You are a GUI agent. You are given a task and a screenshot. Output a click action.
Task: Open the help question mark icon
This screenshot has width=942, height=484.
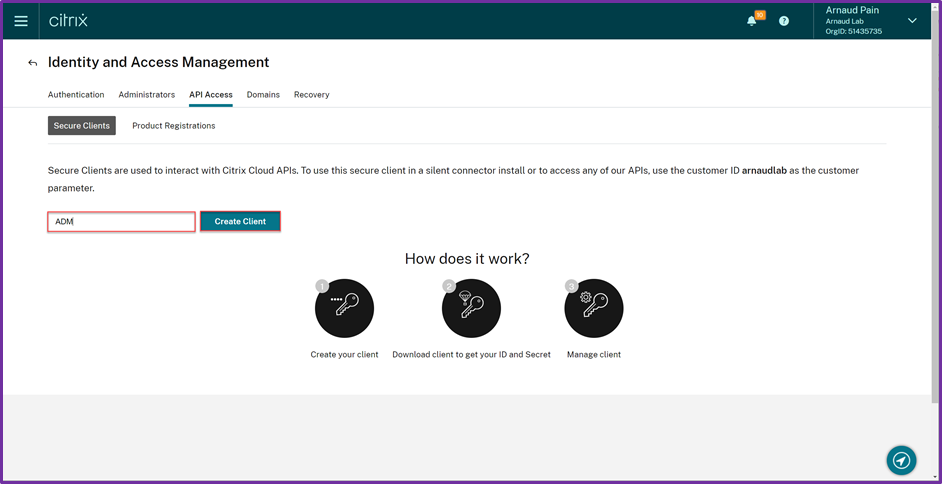click(784, 21)
